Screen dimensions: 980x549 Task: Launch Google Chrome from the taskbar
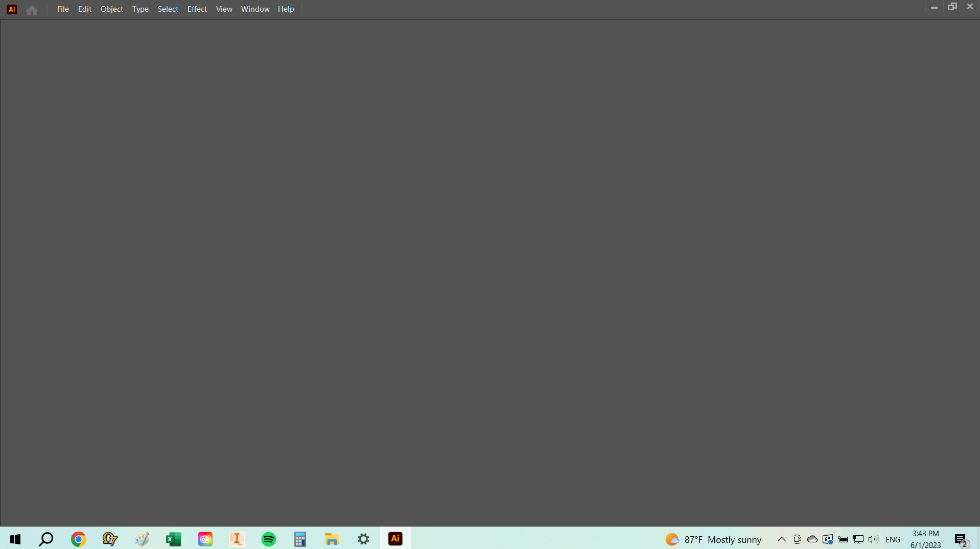[x=78, y=539]
